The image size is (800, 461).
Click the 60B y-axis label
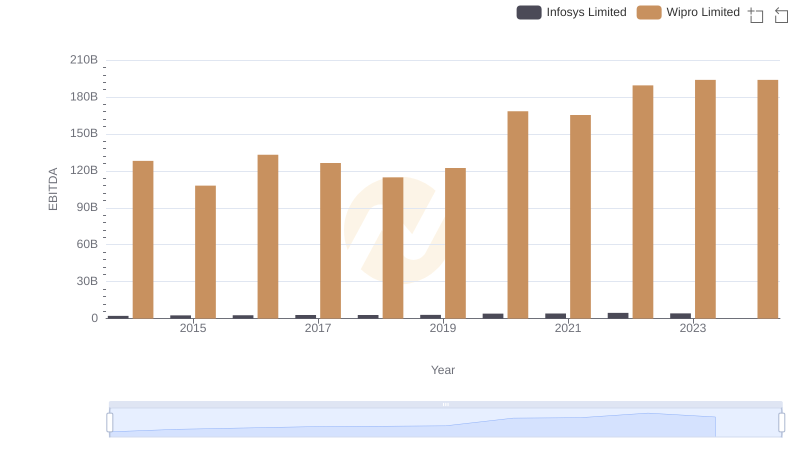point(87,244)
